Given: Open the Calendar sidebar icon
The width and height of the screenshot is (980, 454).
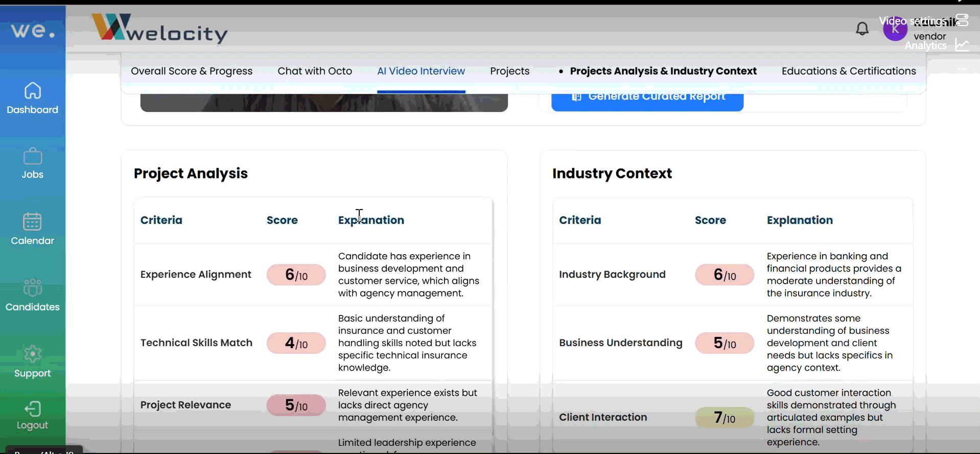Looking at the screenshot, I should 33,222.
